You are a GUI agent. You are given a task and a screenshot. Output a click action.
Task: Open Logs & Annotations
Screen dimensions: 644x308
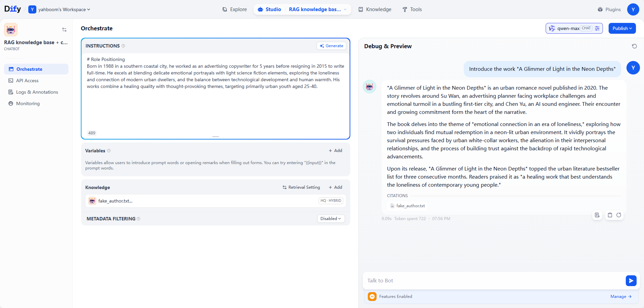click(36, 92)
